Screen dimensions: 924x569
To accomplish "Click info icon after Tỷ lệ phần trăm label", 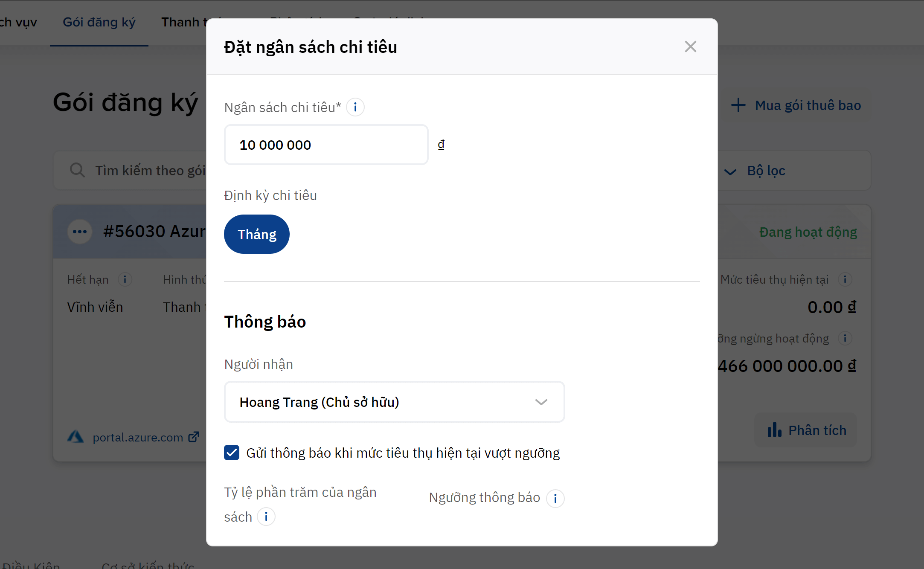I will 266,517.
